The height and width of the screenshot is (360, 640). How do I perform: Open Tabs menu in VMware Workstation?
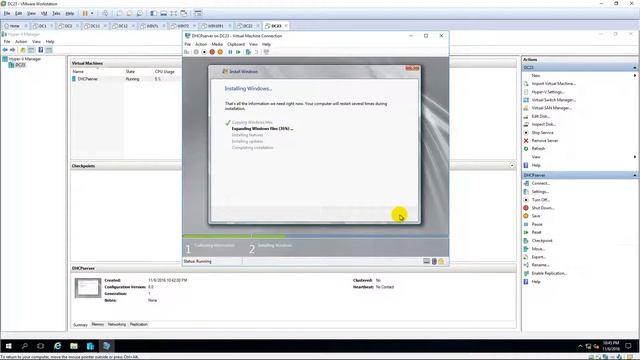56,13
